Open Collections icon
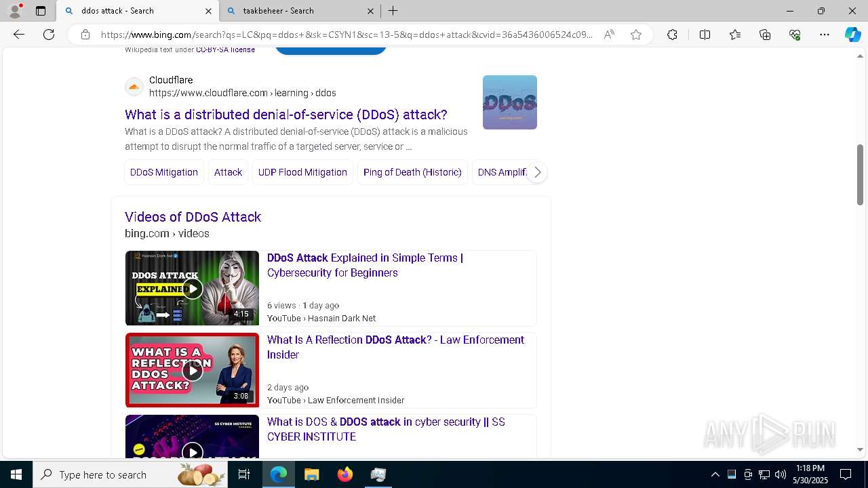This screenshot has height=488, width=868. 765,35
